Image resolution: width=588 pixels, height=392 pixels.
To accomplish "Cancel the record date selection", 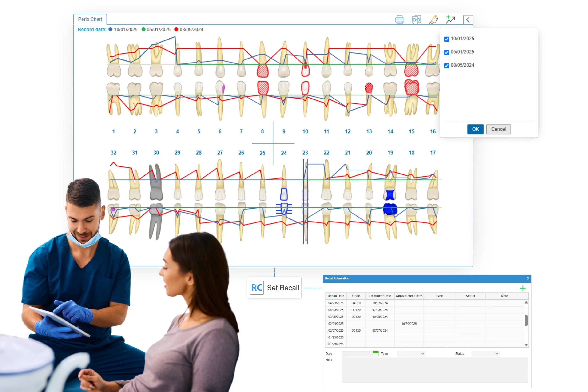I will (498, 129).
